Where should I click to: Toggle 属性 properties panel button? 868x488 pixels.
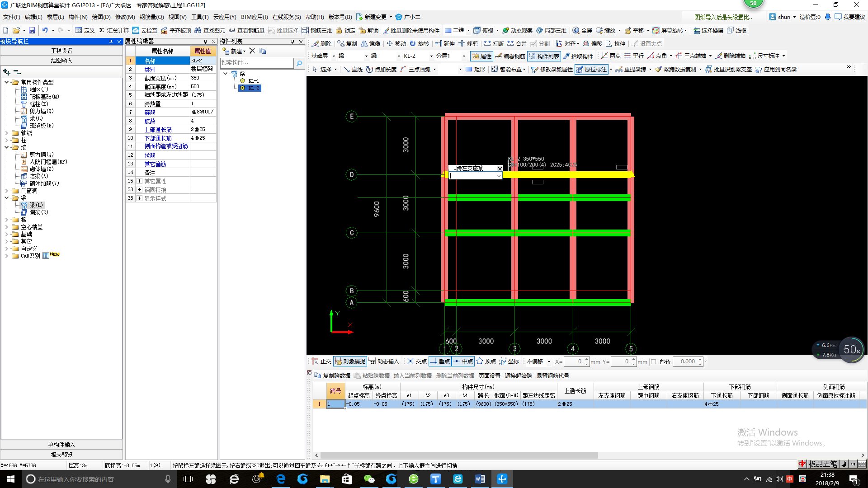(x=482, y=56)
